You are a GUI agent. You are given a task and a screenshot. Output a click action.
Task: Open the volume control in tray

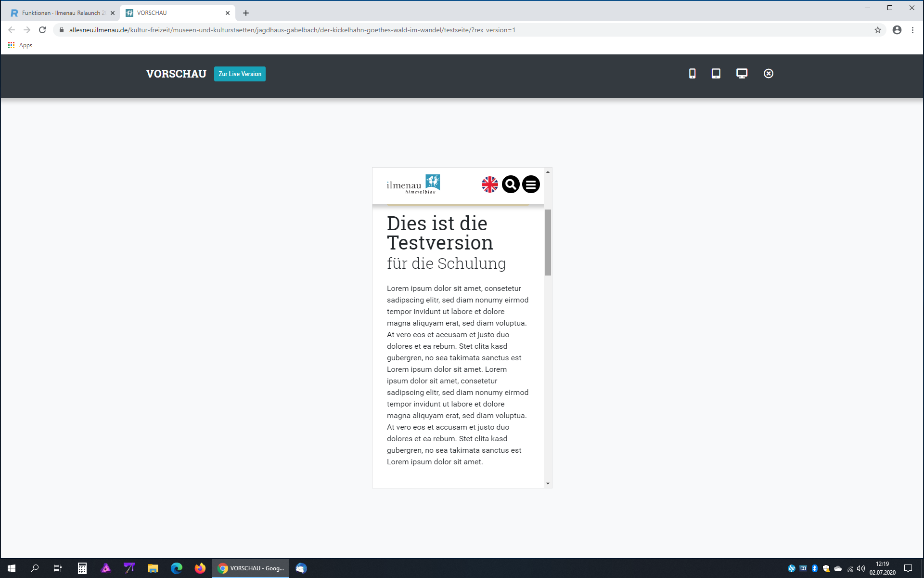pyautogui.click(x=861, y=568)
